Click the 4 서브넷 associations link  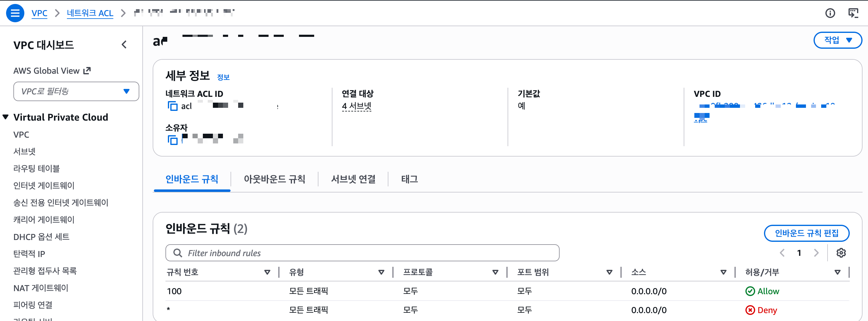356,106
